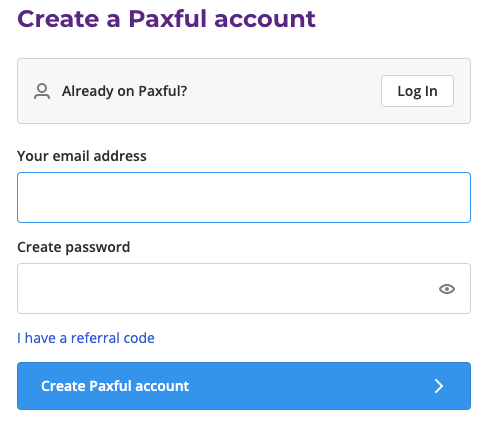This screenshot has width=488, height=422.
Task: Expand referral code entry field
Action: coord(86,338)
